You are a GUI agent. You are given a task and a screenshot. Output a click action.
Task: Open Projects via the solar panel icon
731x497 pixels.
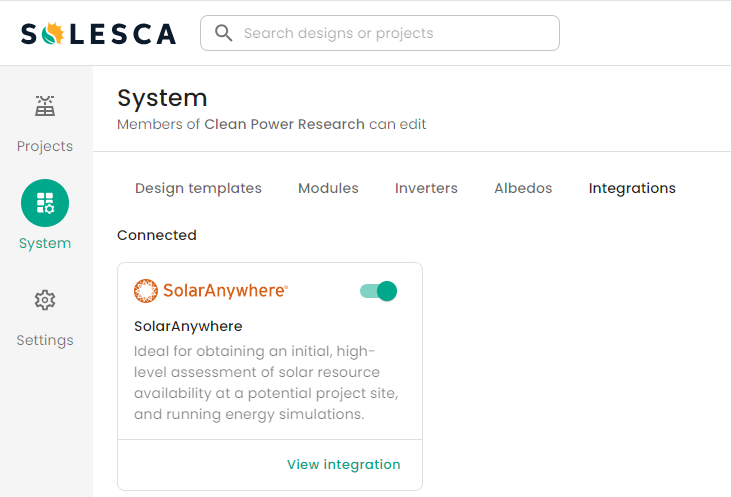point(45,106)
